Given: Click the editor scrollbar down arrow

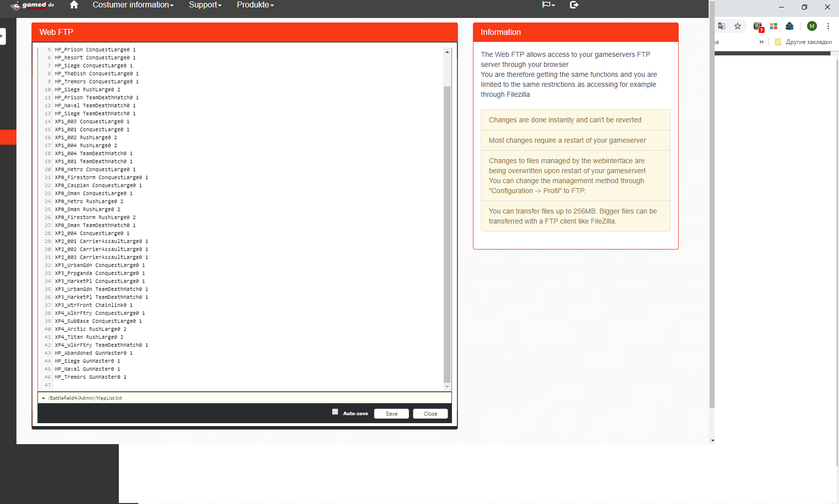Looking at the screenshot, I should pos(447,387).
